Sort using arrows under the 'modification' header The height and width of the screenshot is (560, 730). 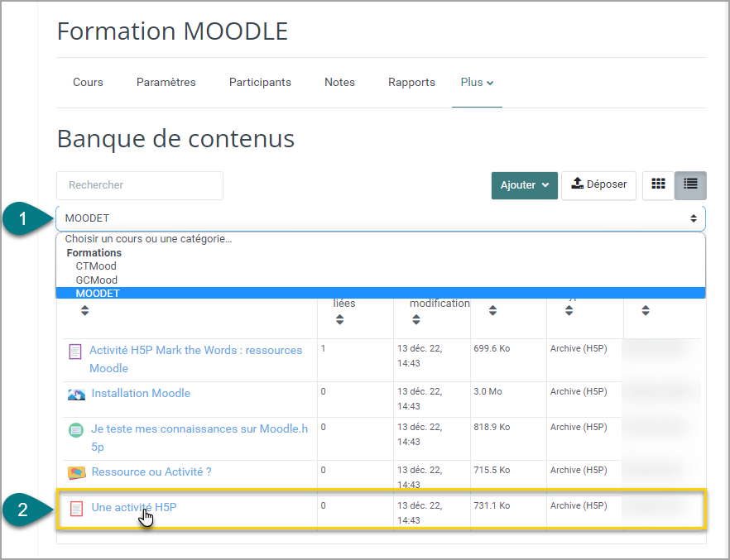click(416, 319)
